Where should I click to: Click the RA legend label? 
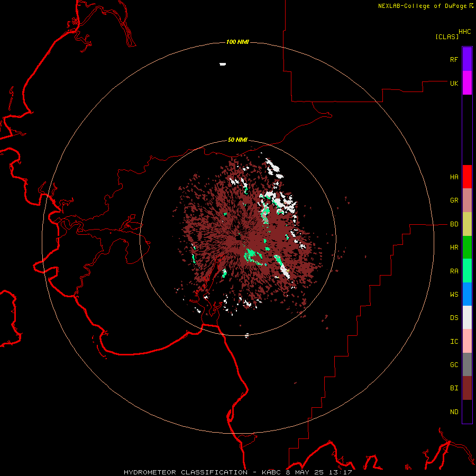coord(454,271)
